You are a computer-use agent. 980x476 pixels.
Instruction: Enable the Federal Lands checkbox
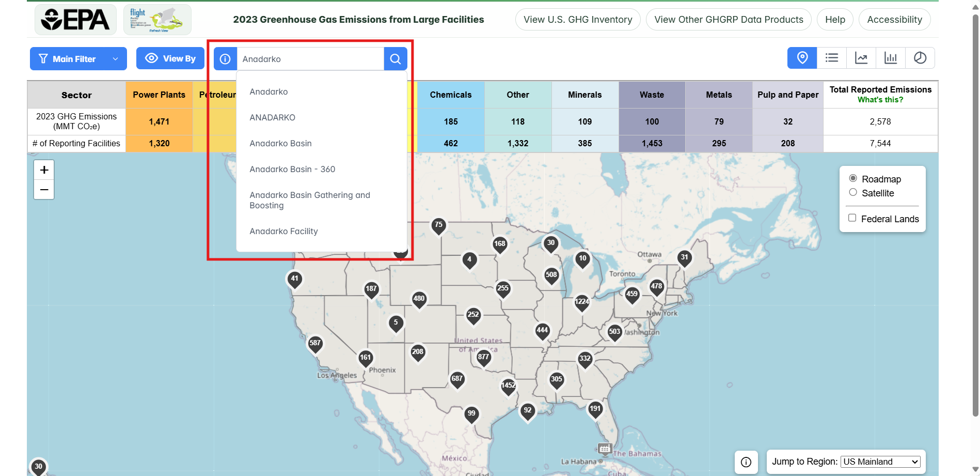[852, 218]
